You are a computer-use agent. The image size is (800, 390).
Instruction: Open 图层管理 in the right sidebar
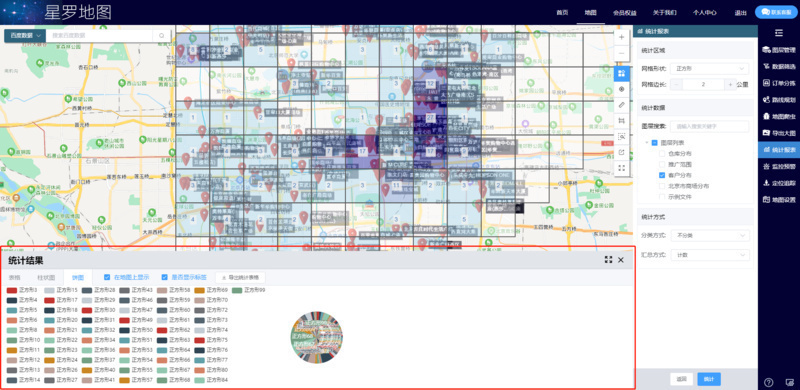(779, 50)
